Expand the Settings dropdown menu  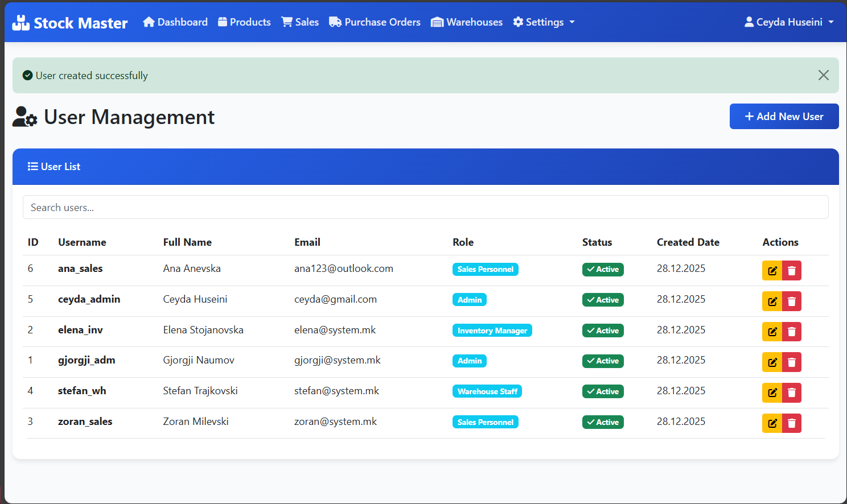(x=544, y=22)
